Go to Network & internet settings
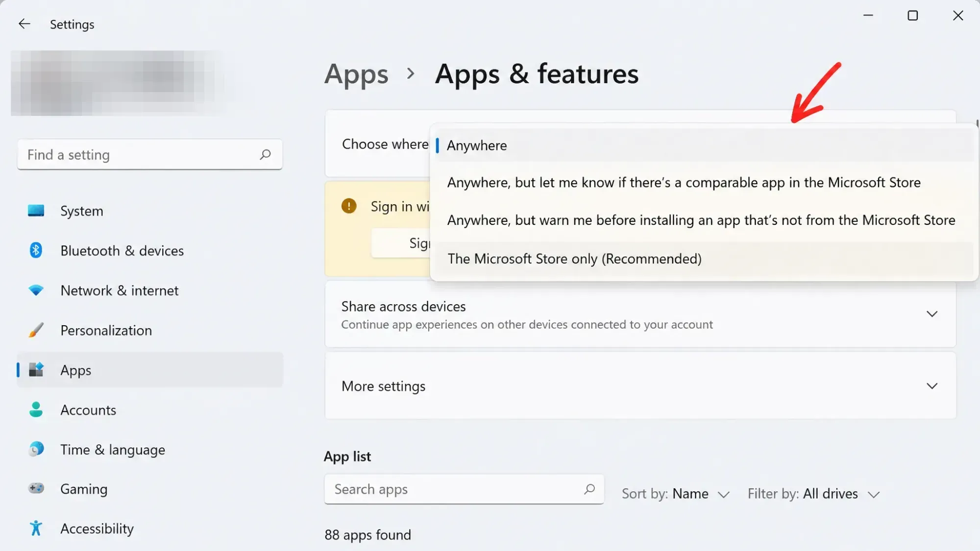Image resolution: width=980 pixels, height=551 pixels. click(150, 290)
